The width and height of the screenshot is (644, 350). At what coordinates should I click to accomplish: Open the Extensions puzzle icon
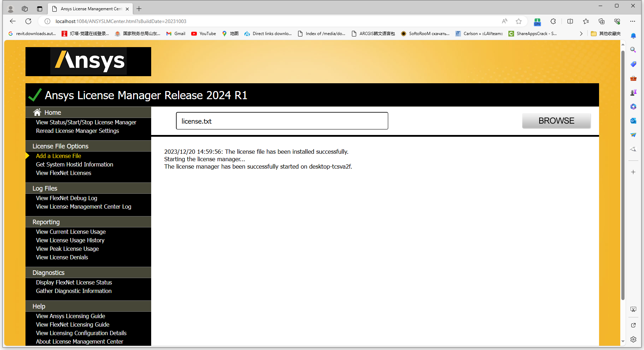(553, 21)
